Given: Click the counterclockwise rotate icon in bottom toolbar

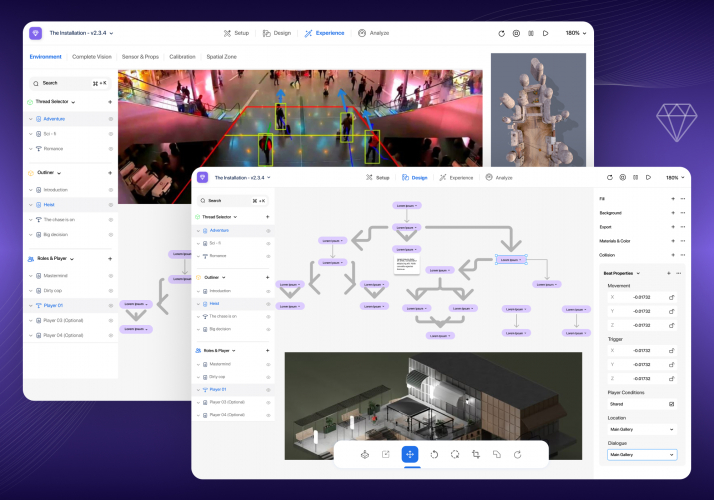Looking at the screenshot, I should click(x=434, y=454).
